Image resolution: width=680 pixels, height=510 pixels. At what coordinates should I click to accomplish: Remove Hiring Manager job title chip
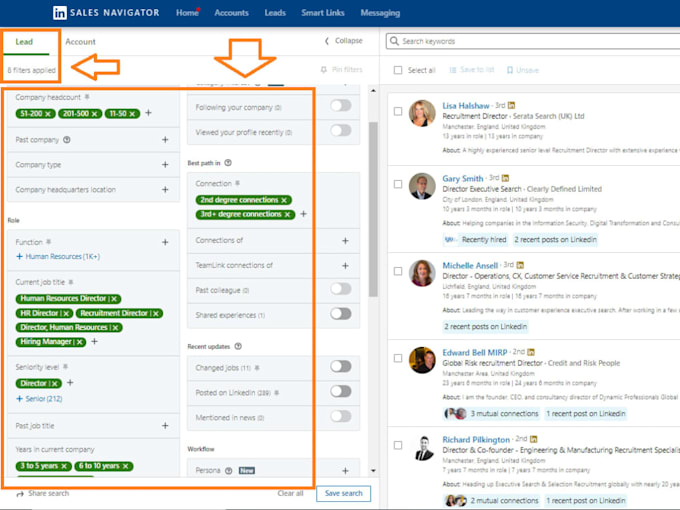(x=79, y=342)
